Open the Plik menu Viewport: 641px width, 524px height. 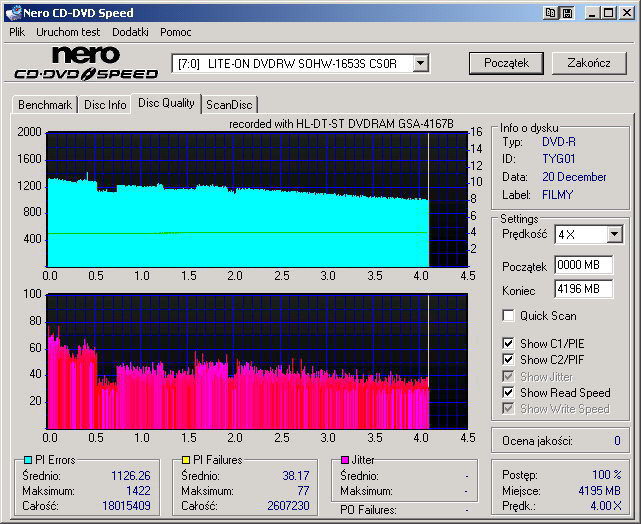pos(17,32)
